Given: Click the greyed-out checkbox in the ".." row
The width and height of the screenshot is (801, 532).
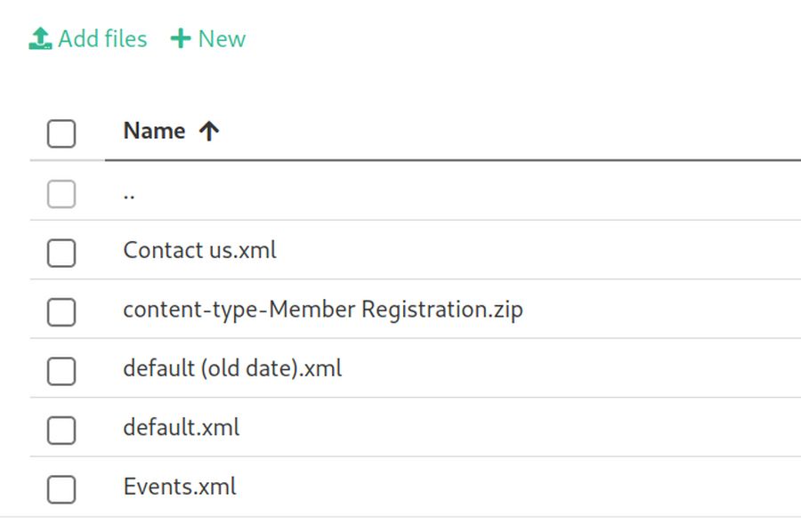Looking at the screenshot, I should coord(61,194).
